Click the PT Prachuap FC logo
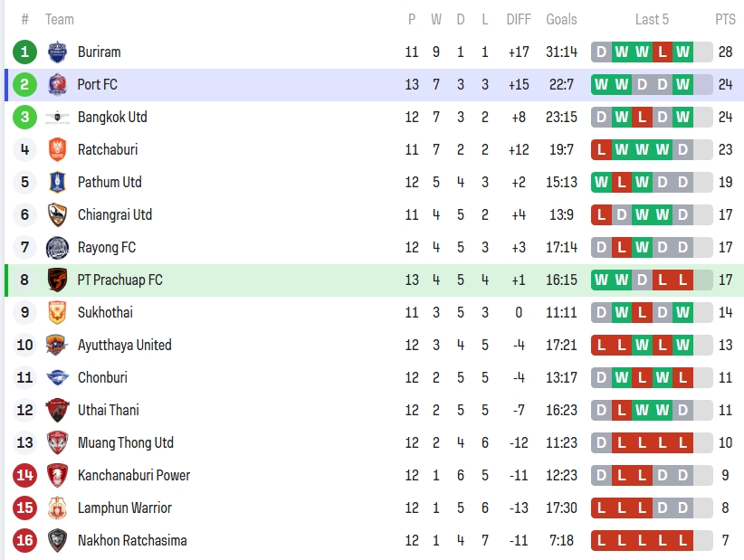744x560 pixels. (x=58, y=280)
